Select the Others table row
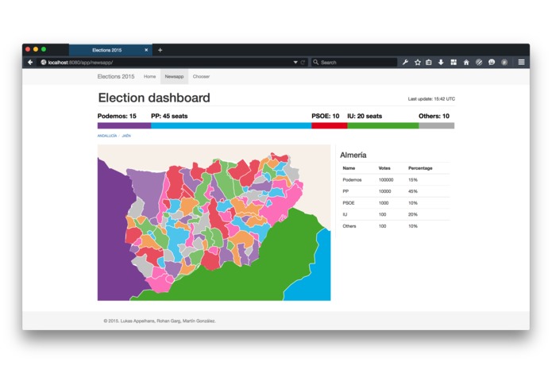This screenshot has height=392, width=552. tap(395, 226)
